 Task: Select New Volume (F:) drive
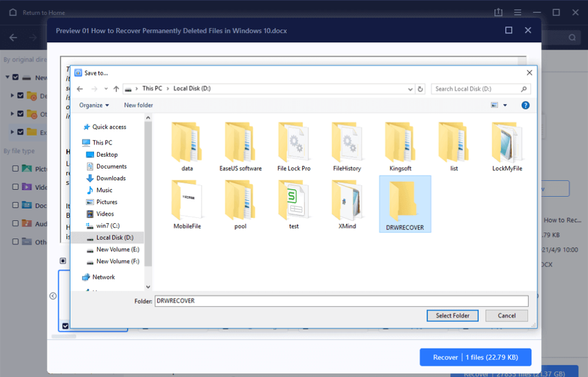113,261
